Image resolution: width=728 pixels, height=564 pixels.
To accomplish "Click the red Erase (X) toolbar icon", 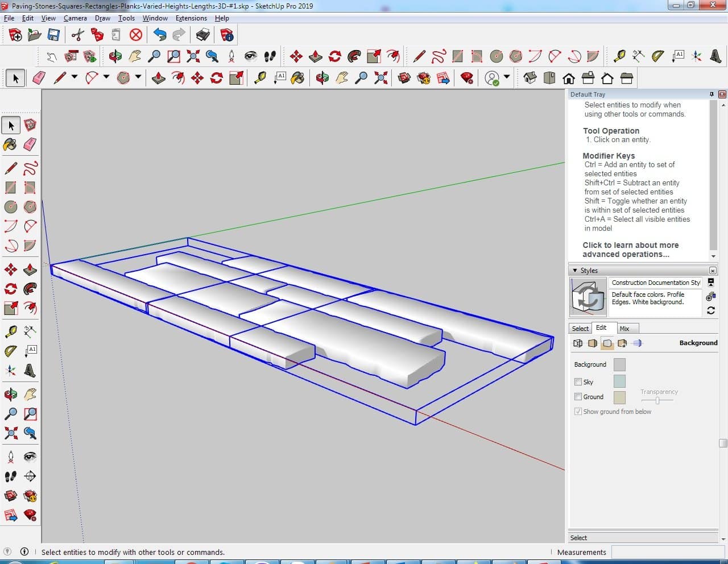I will click(136, 35).
